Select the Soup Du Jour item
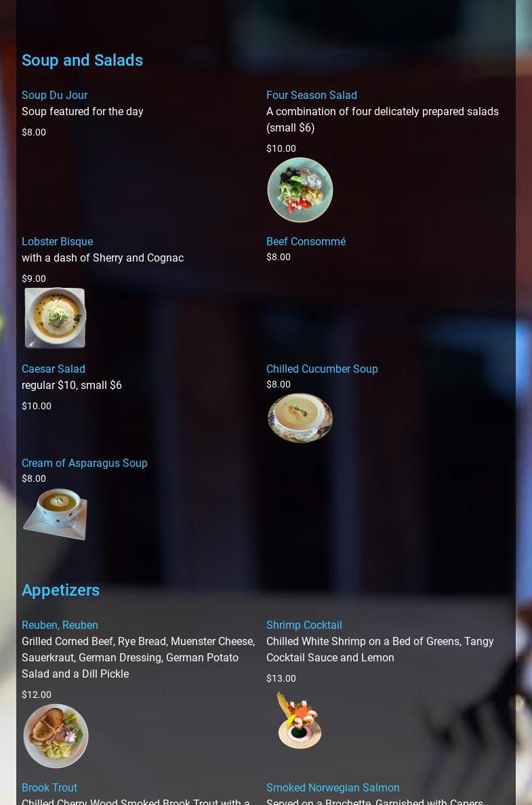This screenshot has width=532, height=805. [x=54, y=95]
